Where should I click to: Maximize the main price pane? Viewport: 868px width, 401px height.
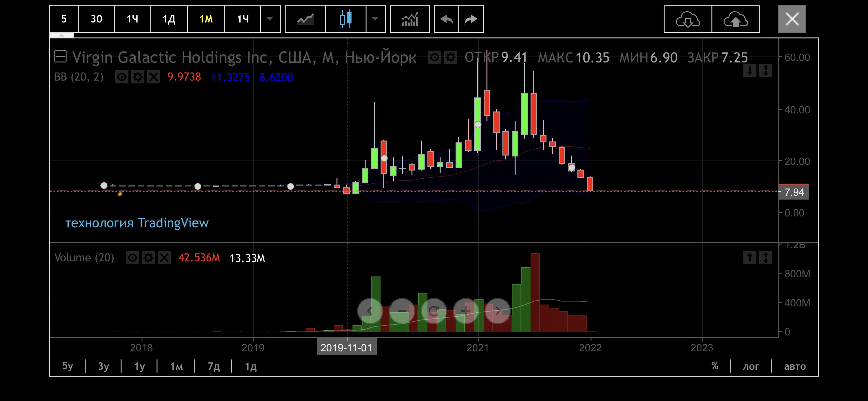(x=766, y=70)
